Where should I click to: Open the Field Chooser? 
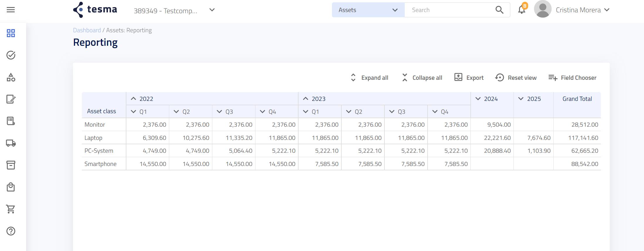[572, 78]
